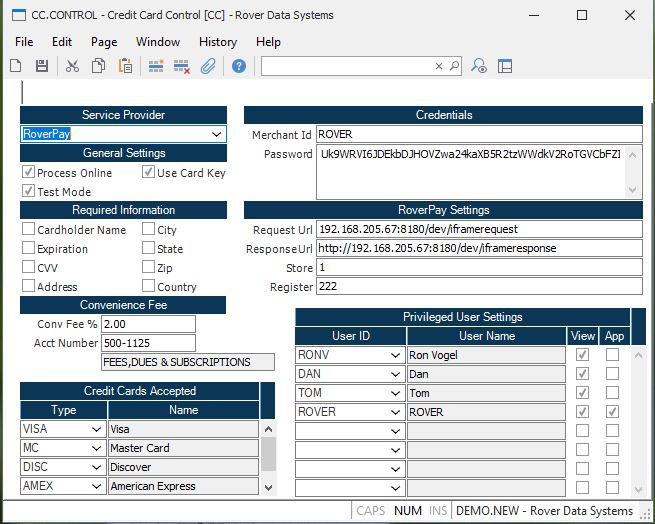Open the File menu
This screenshot has width=655, height=524.
click(24, 42)
